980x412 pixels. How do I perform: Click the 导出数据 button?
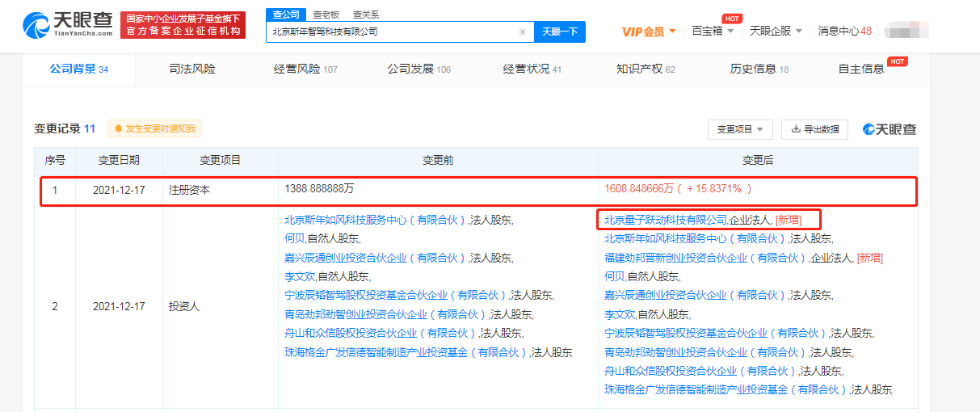point(814,129)
